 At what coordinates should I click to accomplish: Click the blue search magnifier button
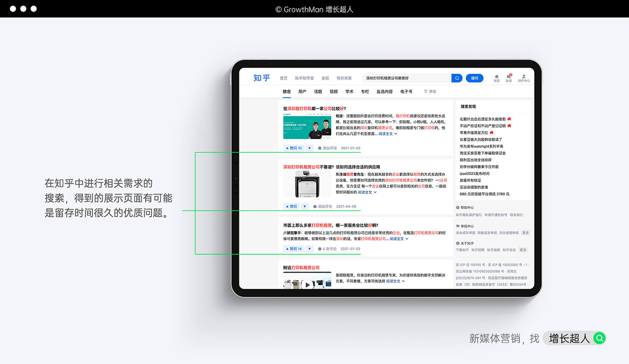tap(457, 78)
